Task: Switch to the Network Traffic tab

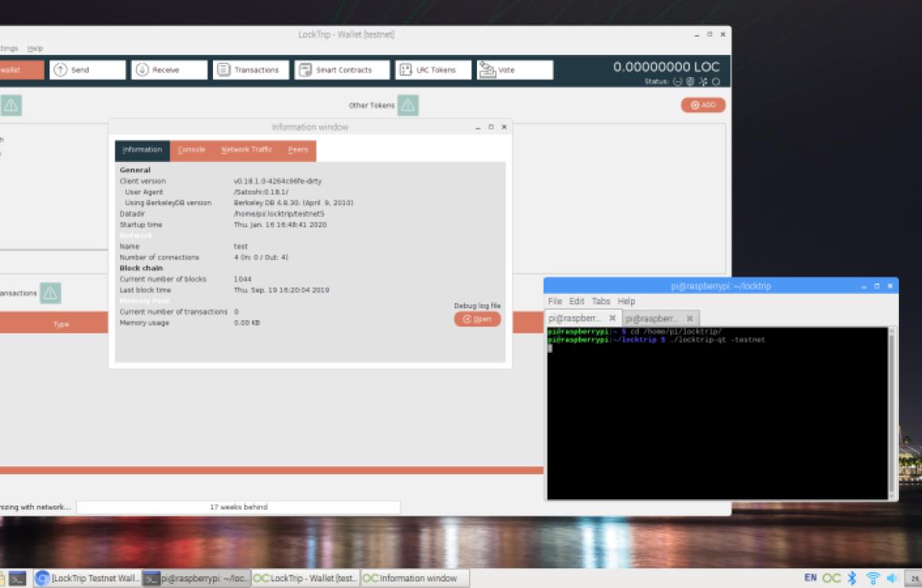Action: [x=246, y=150]
